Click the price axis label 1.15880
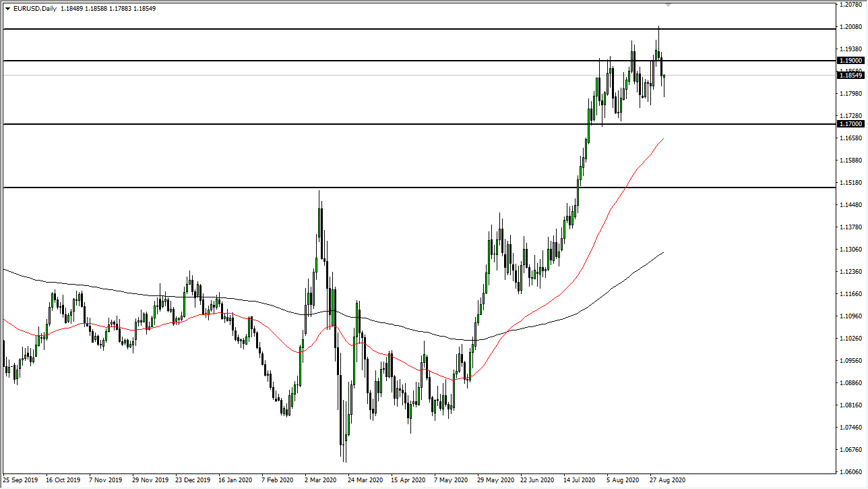Viewport: 868px width, 489px height. tap(851, 161)
